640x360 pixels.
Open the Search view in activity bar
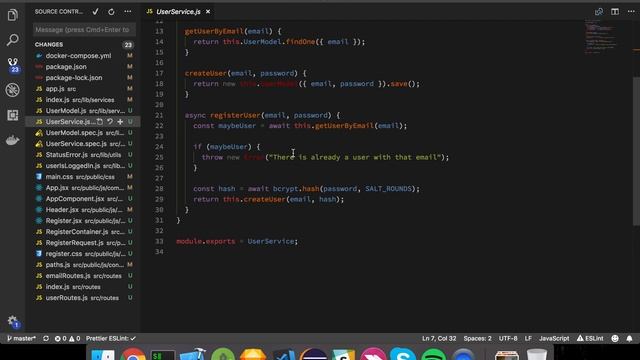(13, 40)
